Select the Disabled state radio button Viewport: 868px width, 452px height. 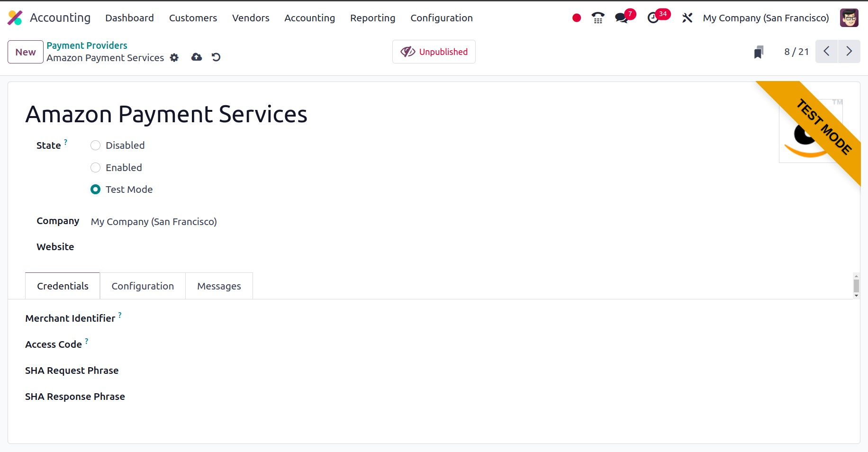click(96, 145)
